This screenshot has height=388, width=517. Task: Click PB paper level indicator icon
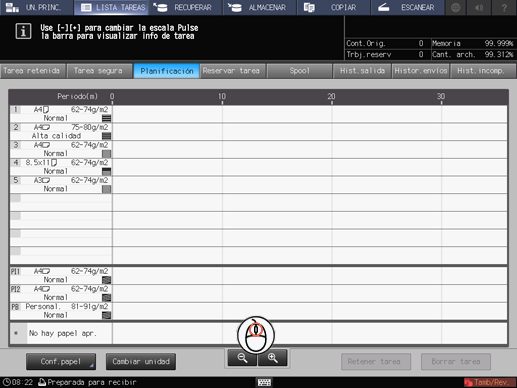tap(106, 315)
